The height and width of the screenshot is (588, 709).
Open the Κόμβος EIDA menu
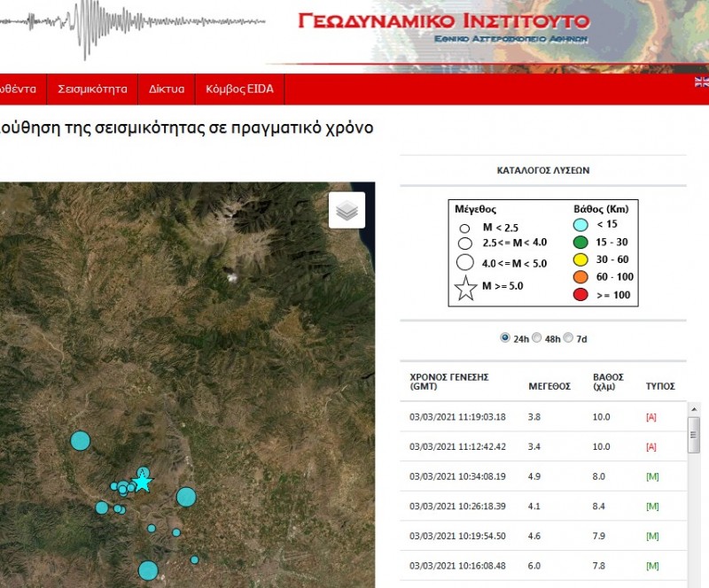click(239, 89)
